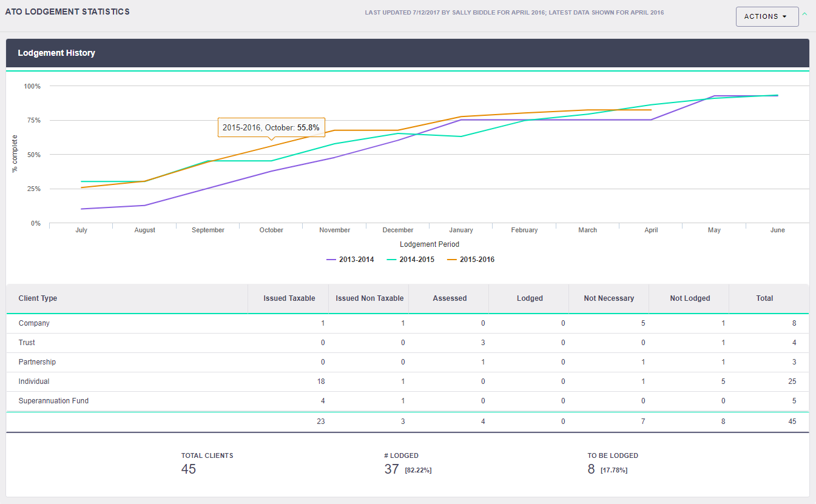Click the grand total value 45

pos(794,421)
